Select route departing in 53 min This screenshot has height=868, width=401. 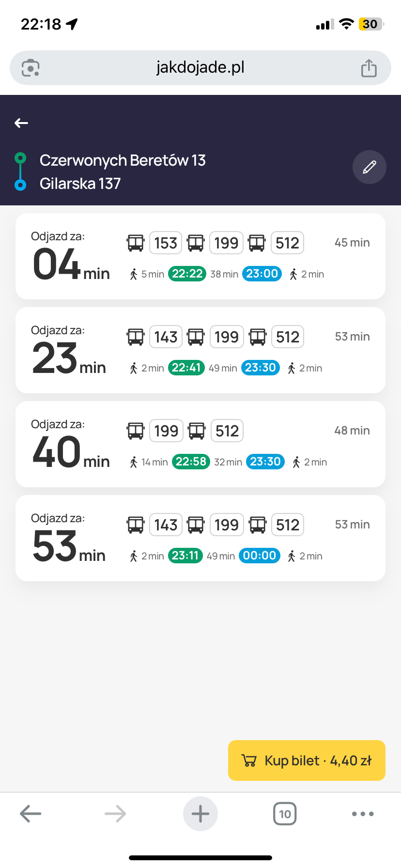coord(200,538)
